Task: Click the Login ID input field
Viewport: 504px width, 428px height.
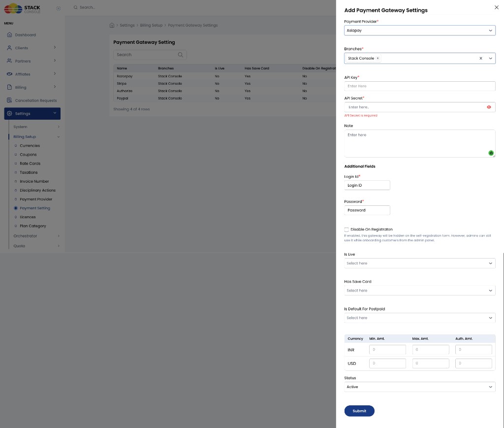Action: pos(367,185)
